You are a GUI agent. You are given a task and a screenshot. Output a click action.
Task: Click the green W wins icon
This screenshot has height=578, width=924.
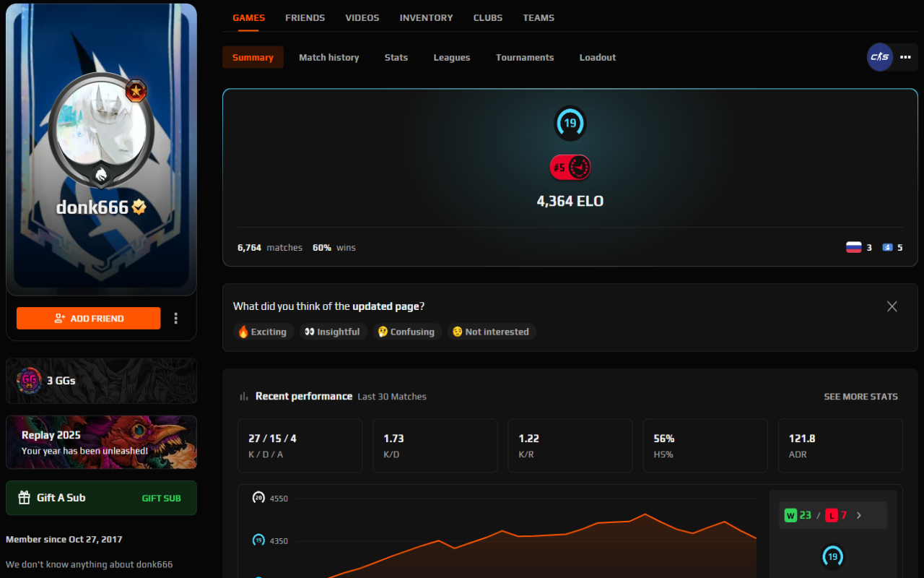(x=790, y=515)
